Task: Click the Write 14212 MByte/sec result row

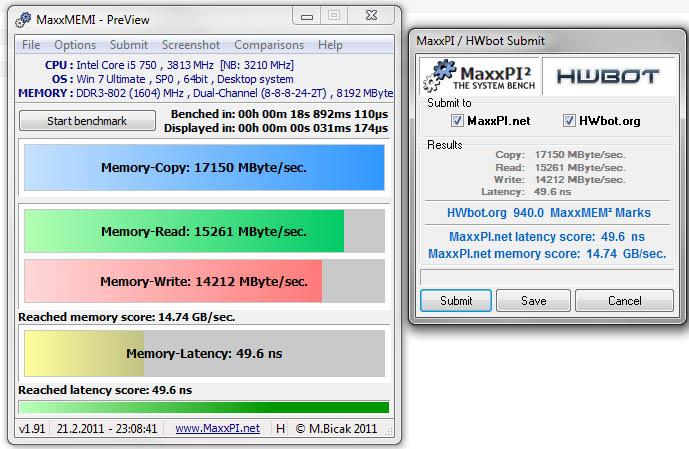Action: pyautogui.click(x=559, y=180)
